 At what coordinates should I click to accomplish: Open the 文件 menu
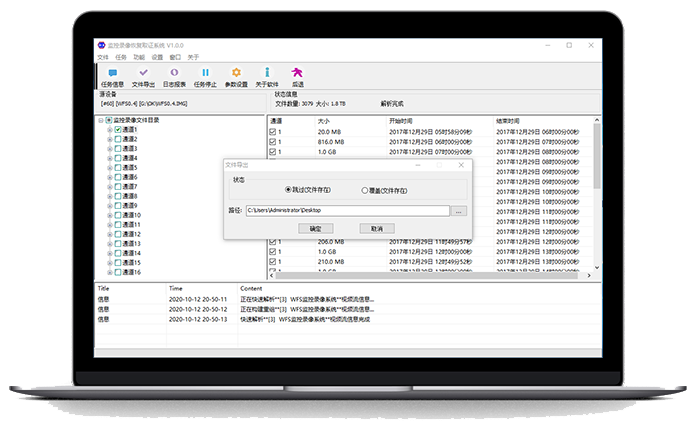[103, 57]
